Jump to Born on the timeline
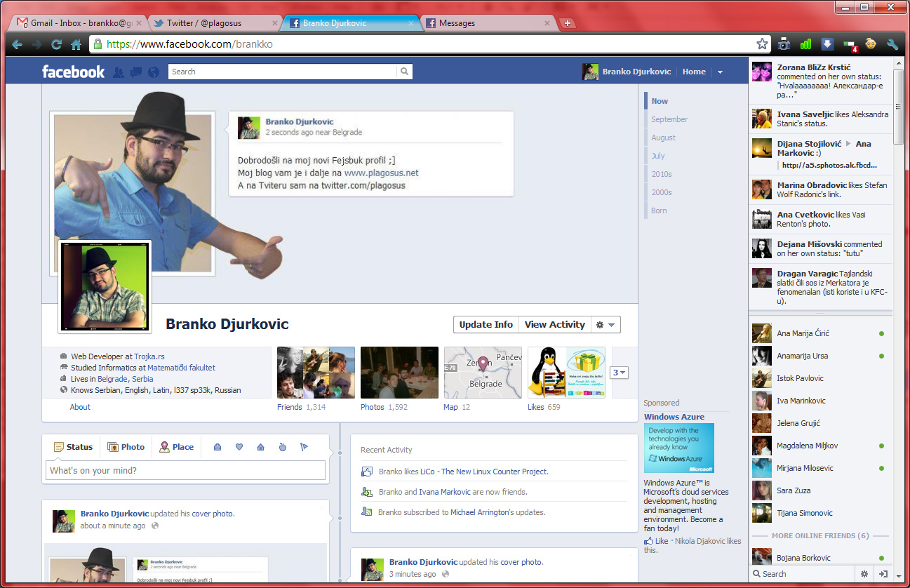Screen dimensions: 910x588 pos(659,211)
